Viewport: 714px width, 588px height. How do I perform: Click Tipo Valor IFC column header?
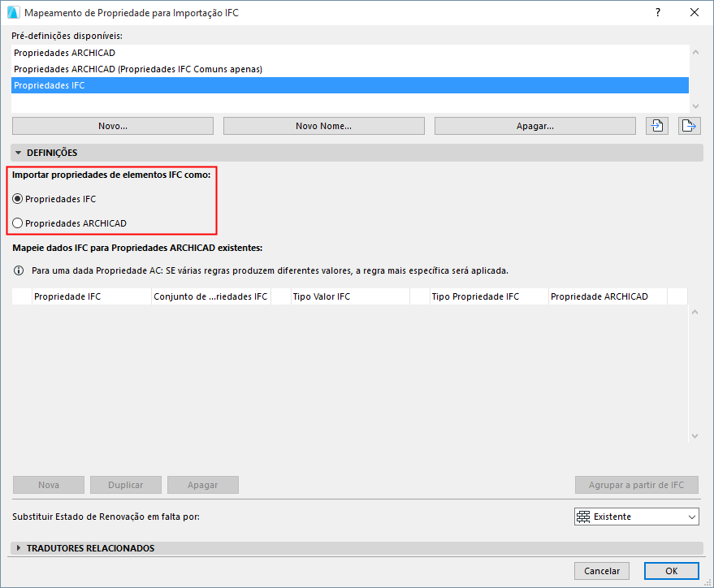point(350,296)
